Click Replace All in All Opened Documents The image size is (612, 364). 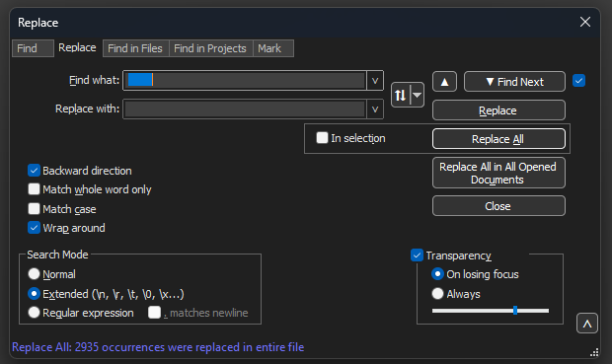498,173
